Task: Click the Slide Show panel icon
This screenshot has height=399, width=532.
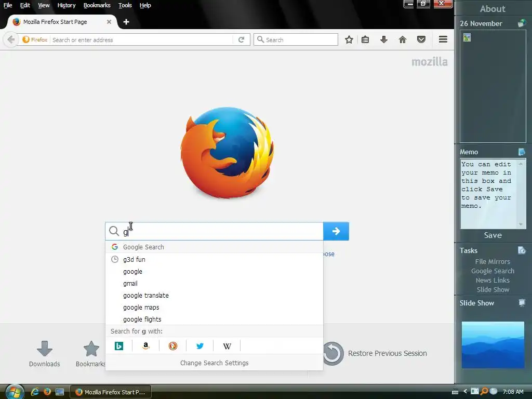Action: [x=522, y=303]
